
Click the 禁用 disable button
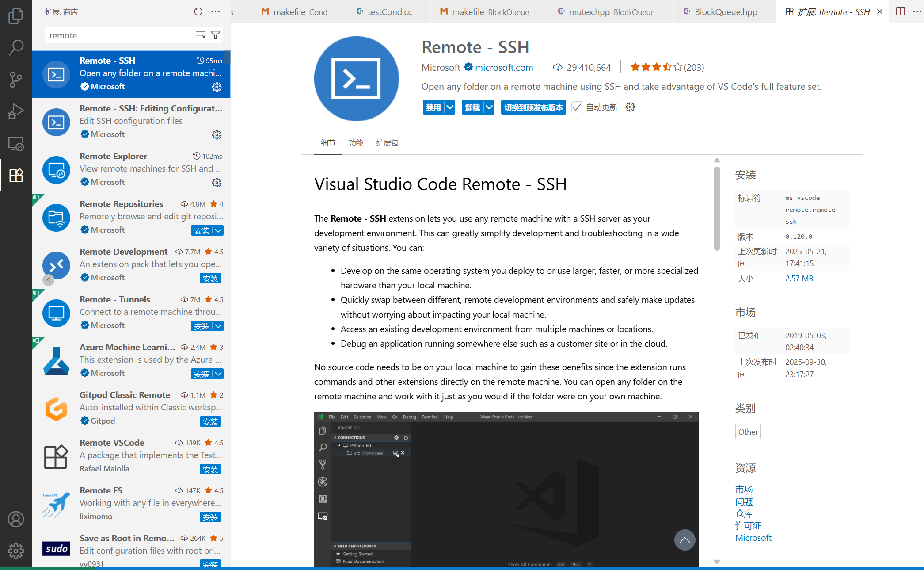point(433,107)
